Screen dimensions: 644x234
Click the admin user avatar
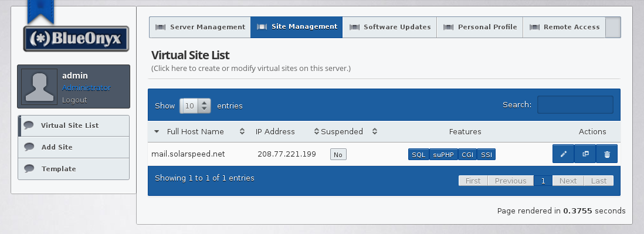coord(39,86)
